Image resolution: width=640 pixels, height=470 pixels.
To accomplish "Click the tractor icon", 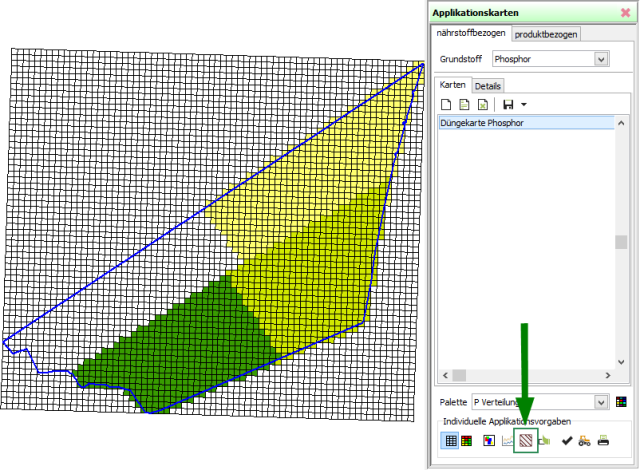I will (584, 440).
